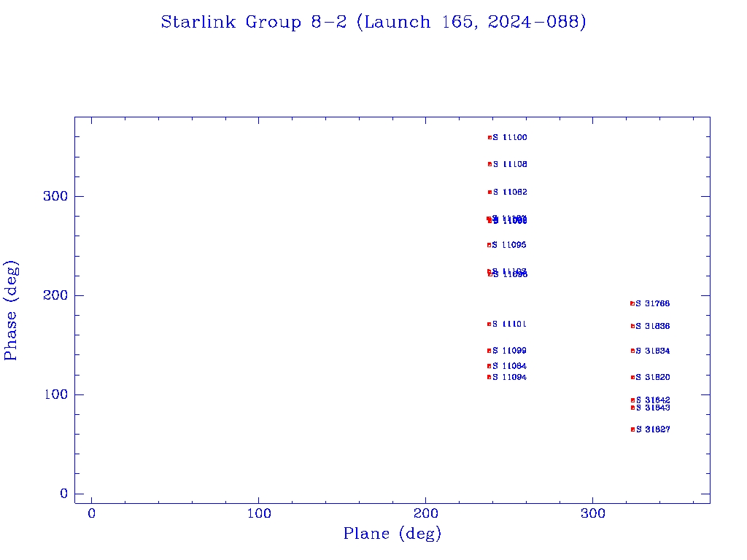The height and width of the screenshot is (560, 747).
Task: Select the S 11082 data label
Action: pos(510,192)
